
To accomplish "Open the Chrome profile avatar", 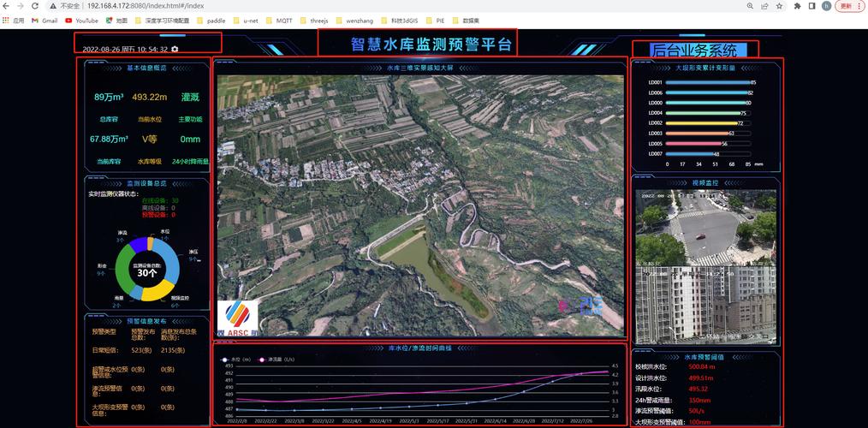I will pos(826,5).
